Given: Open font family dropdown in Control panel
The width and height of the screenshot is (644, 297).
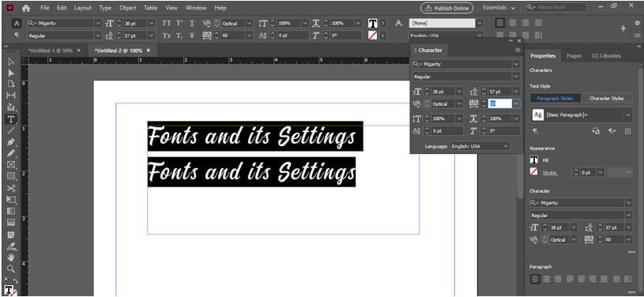Looking at the screenshot, I should click(x=98, y=24).
